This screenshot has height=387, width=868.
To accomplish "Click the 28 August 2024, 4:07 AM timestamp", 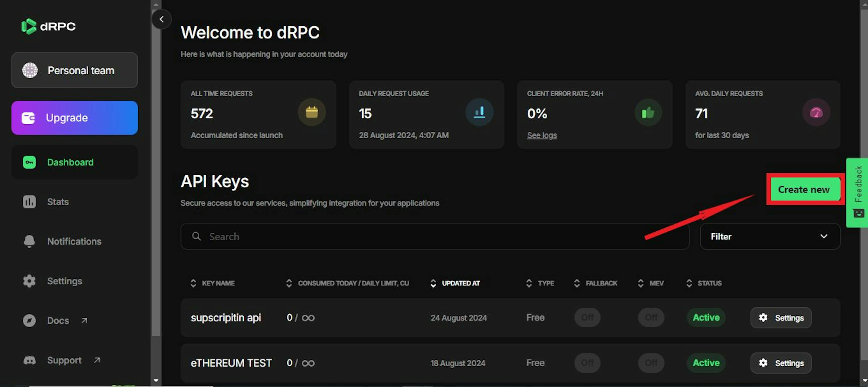I will pyautogui.click(x=404, y=135).
